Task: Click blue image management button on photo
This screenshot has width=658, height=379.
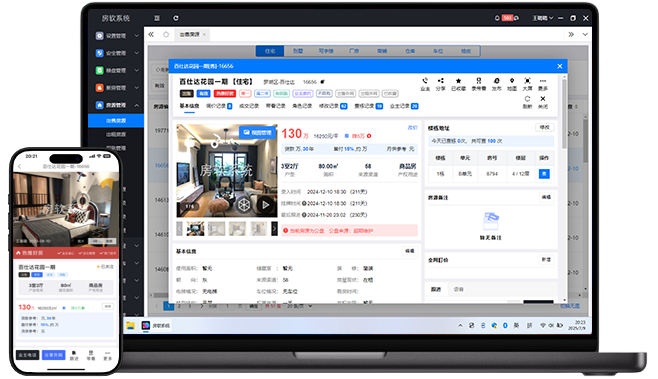Action: click(257, 132)
